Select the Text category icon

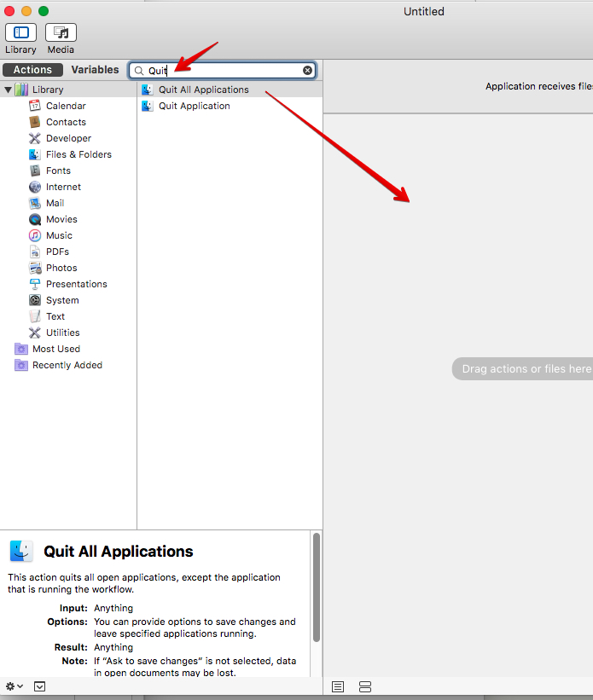pyautogui.click(x=35, y=316)
